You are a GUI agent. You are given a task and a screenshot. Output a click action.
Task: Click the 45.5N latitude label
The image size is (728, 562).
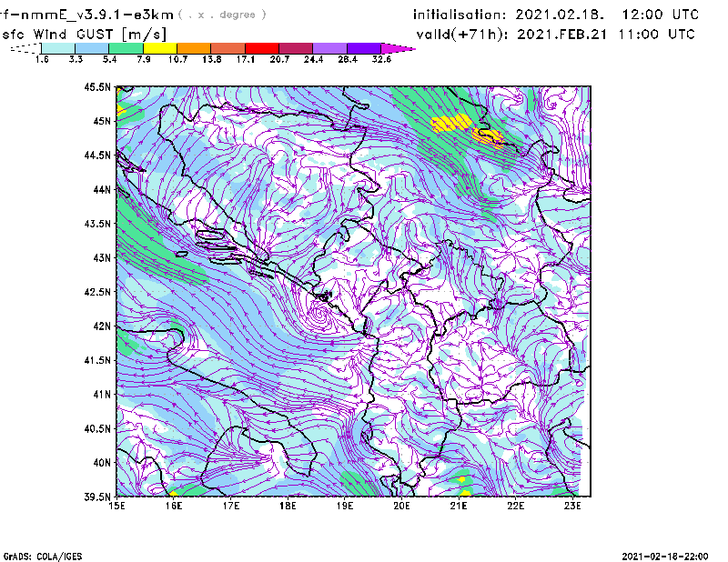98,86
